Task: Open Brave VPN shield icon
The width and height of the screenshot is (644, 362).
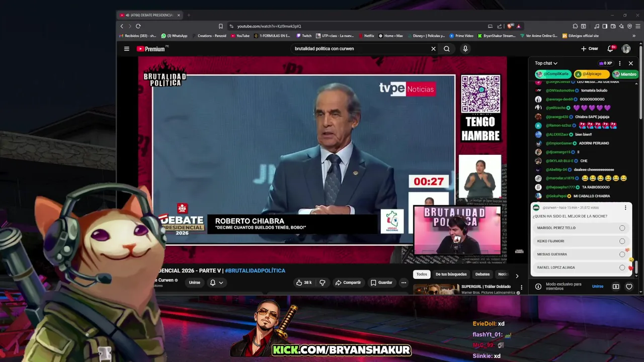Action: click(x=629, y=26)
